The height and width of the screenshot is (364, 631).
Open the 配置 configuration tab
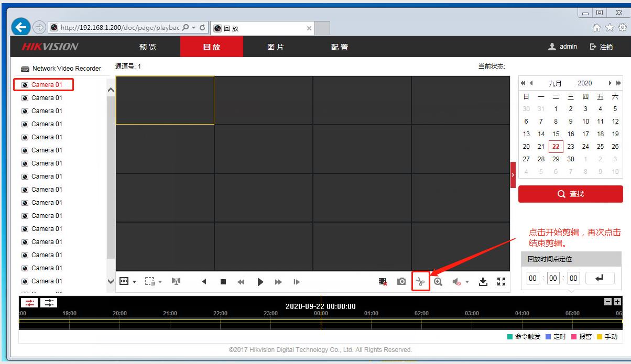tap(340, 47)
